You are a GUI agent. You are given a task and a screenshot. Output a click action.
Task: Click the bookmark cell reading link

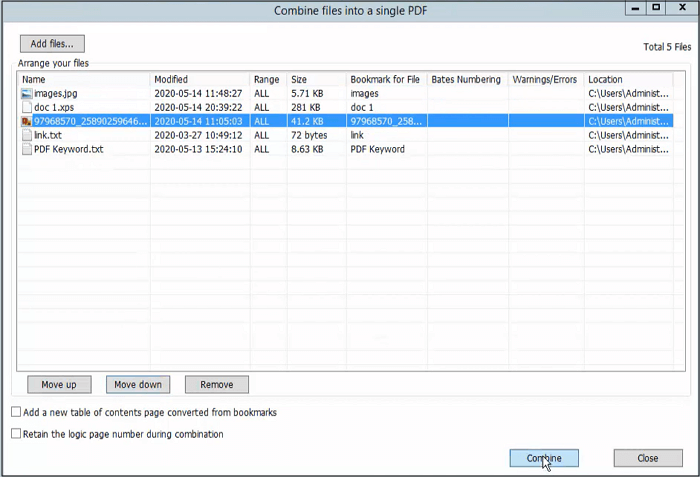[x=357, y=135]
